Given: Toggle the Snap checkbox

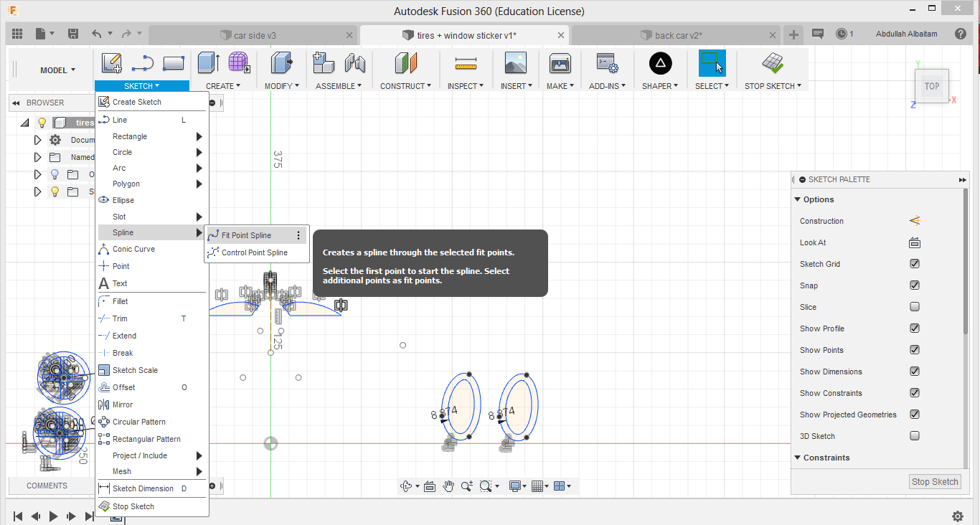Looking at the screenshot, I should 915,285.
